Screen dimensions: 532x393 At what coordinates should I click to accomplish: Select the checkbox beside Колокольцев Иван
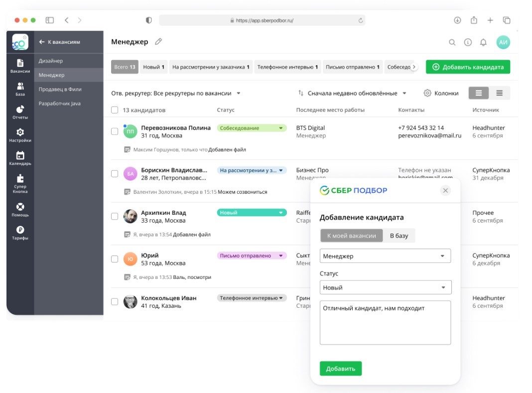[115, 301]
